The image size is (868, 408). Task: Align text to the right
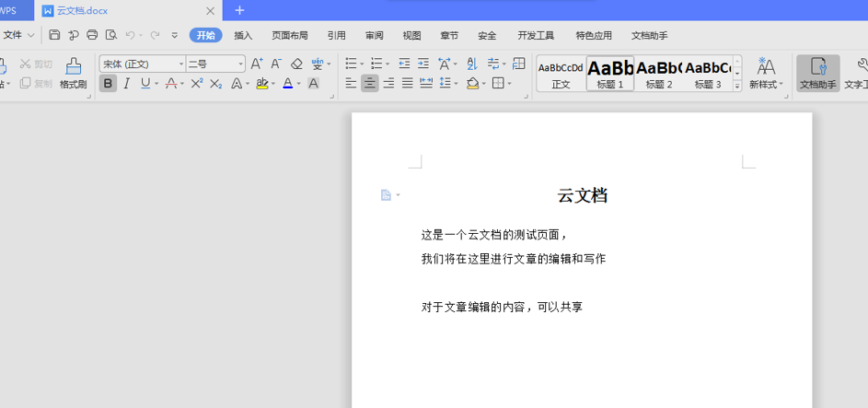389,84
